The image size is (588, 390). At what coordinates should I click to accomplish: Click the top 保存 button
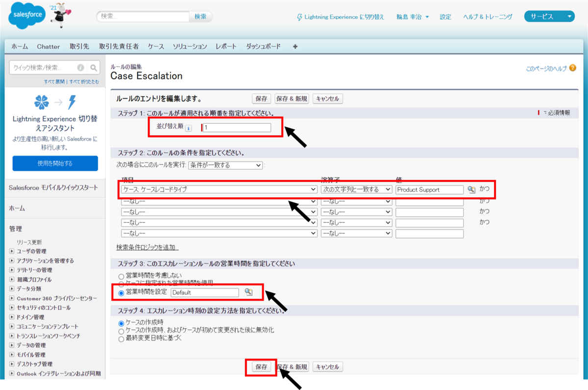click(262, 99)
